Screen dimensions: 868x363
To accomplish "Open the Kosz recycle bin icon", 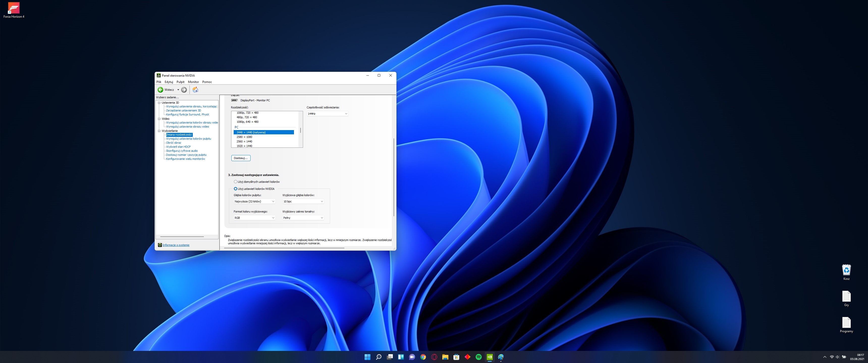I will (x=846, y=272).
